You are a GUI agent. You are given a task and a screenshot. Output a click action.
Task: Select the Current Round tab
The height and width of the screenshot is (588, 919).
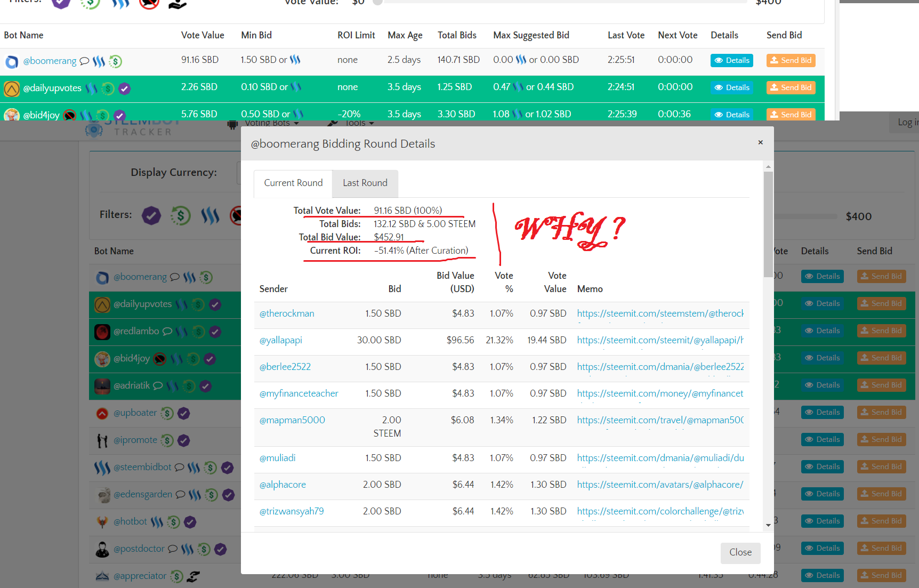point(293,183)
